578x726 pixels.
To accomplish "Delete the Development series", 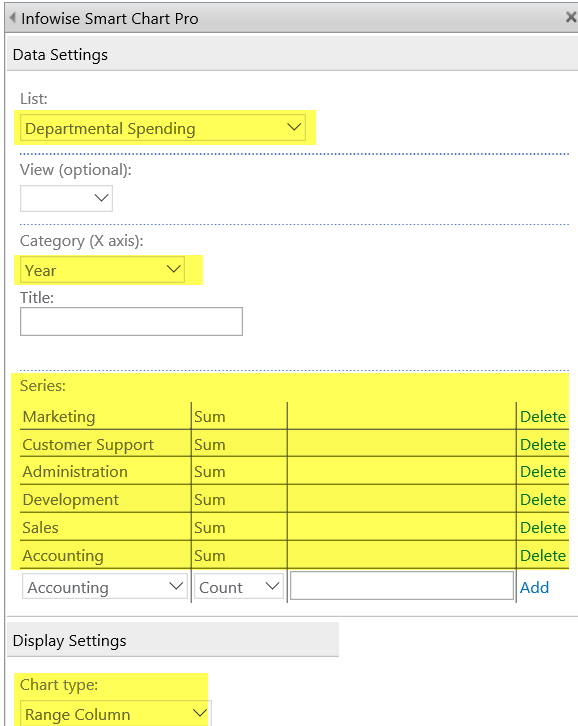I will tap(543, 500).
